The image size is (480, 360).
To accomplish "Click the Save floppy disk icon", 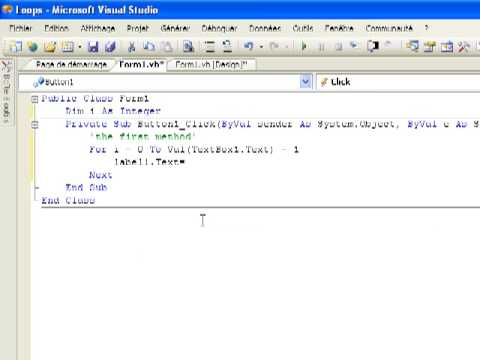I will 93,47.
